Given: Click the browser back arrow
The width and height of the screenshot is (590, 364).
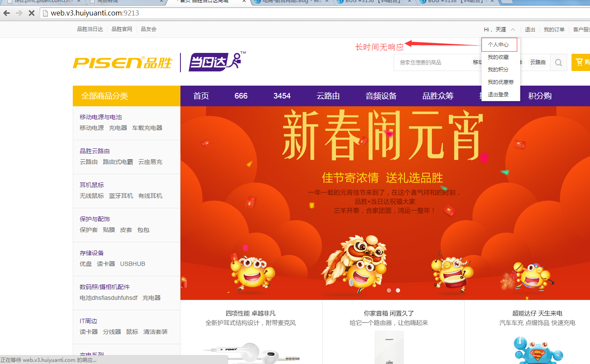Looking at the screenshot, I should pos(6,13).
